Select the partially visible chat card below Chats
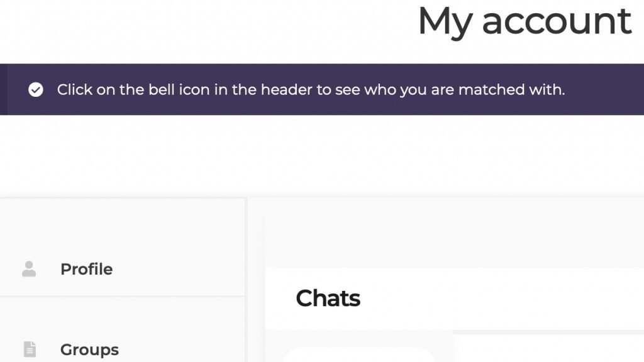644x362 pixels. click(x=358, y=355)
